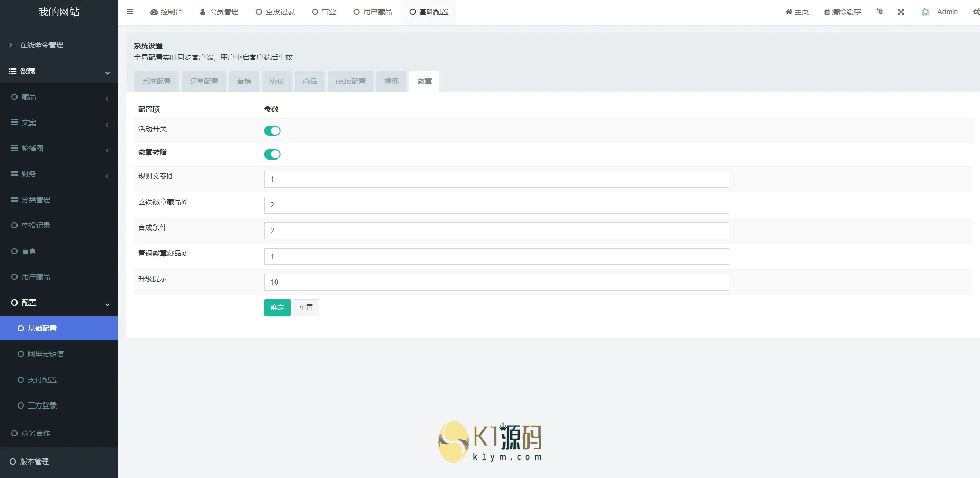Click the home icon link 主页

[797, 12]
